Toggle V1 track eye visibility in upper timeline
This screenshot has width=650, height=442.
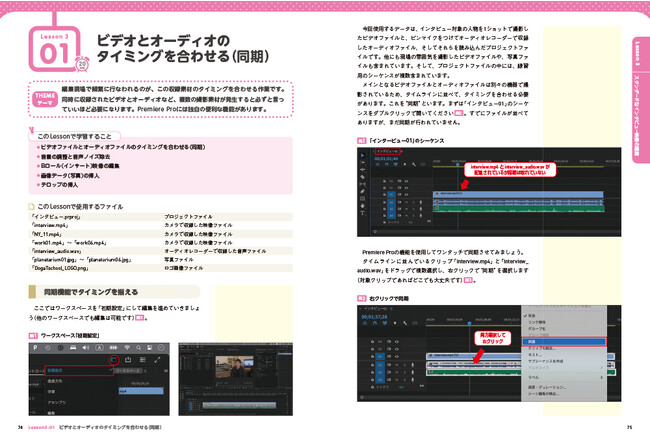click(x=406, y=194)
